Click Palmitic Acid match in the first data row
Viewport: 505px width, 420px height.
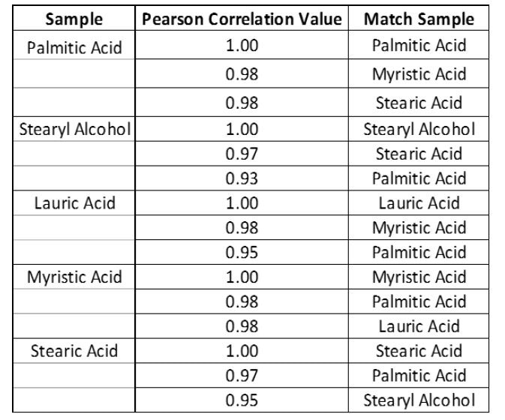click(x=419, y=46)
